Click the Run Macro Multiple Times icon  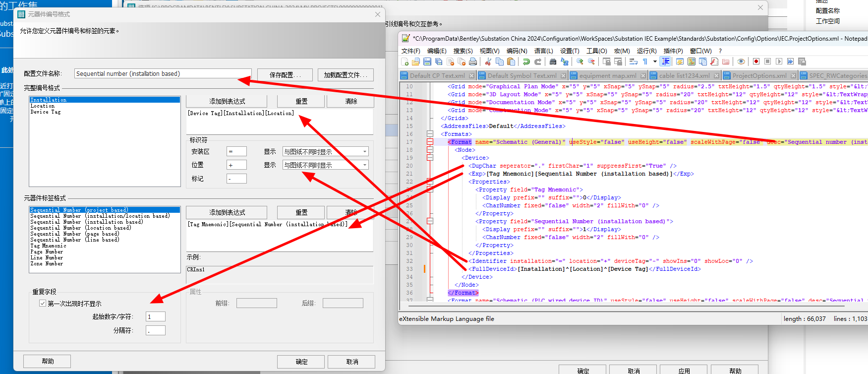click(790, 62)
